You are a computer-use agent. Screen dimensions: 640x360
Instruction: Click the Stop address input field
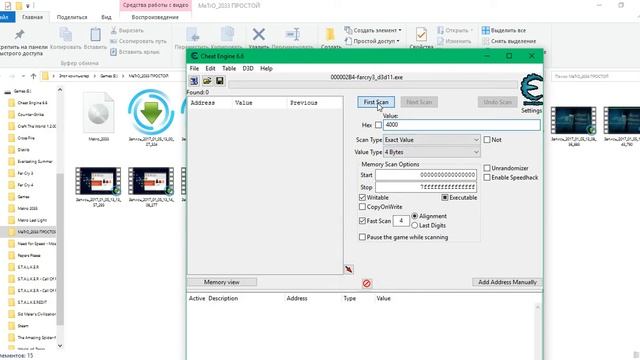426,187
